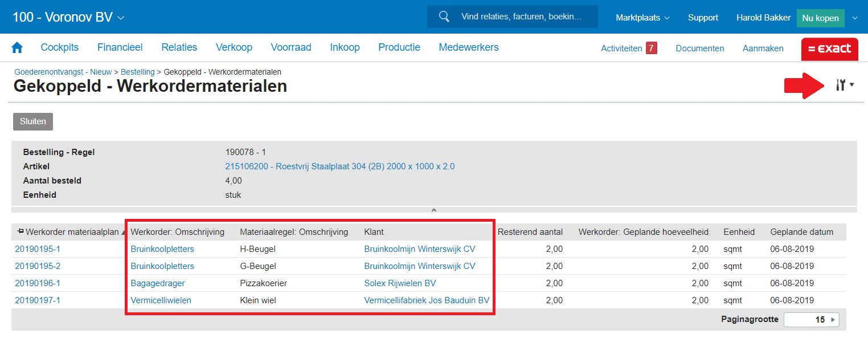868x338 pixels.
Task: Open the user account chevron menu
Action: (x=854, y=18)
